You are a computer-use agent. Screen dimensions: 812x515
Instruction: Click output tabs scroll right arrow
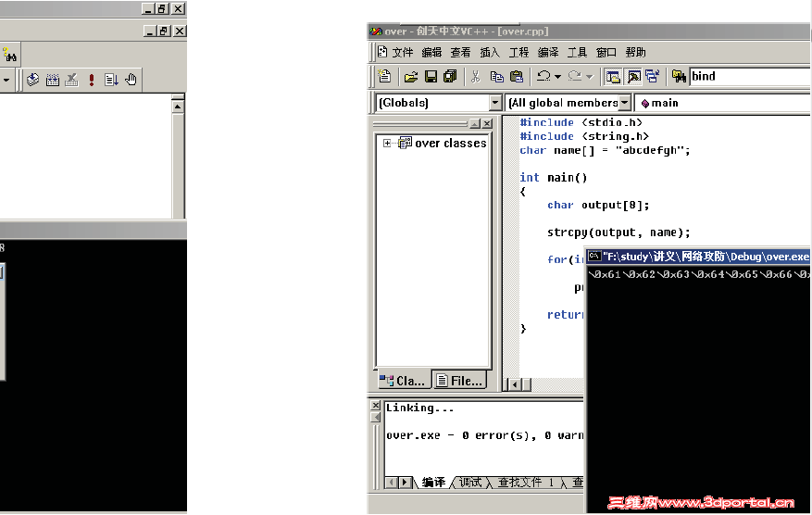405,483
